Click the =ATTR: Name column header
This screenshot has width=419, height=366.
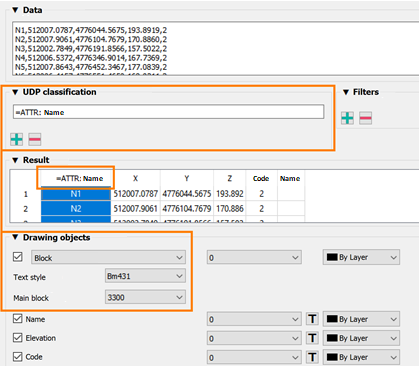76,178
